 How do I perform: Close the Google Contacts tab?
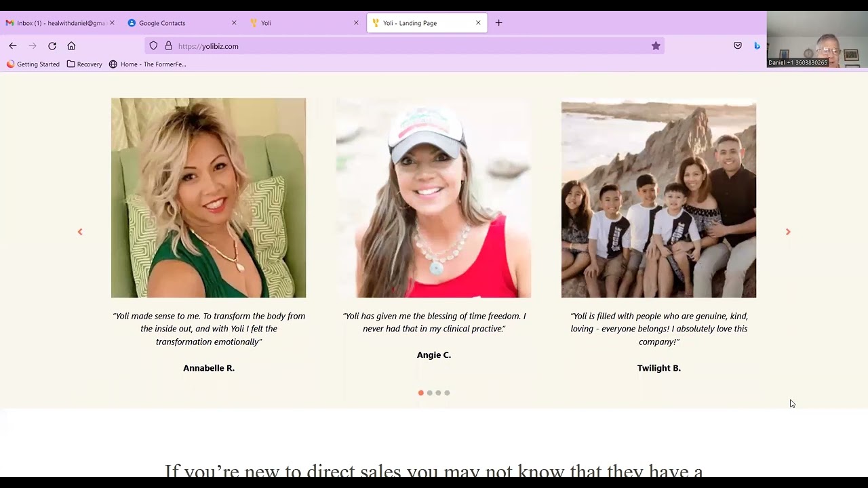[234, 23]
